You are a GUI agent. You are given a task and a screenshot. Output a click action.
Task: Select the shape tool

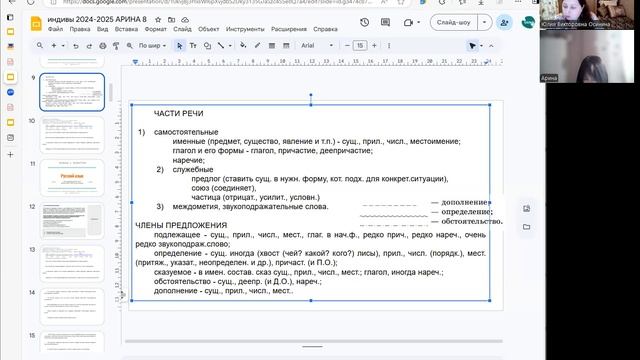coord(207,46)
